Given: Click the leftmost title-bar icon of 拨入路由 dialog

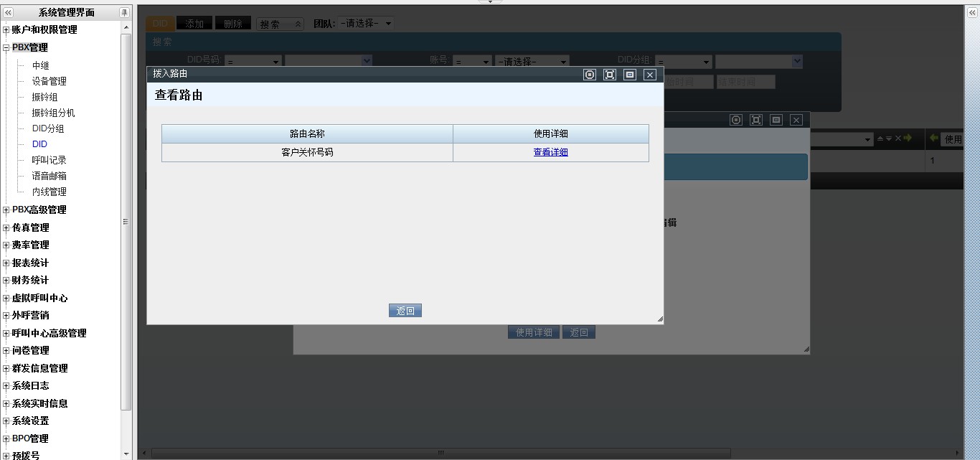Looking at the screenshot, I should click(590, 75).
